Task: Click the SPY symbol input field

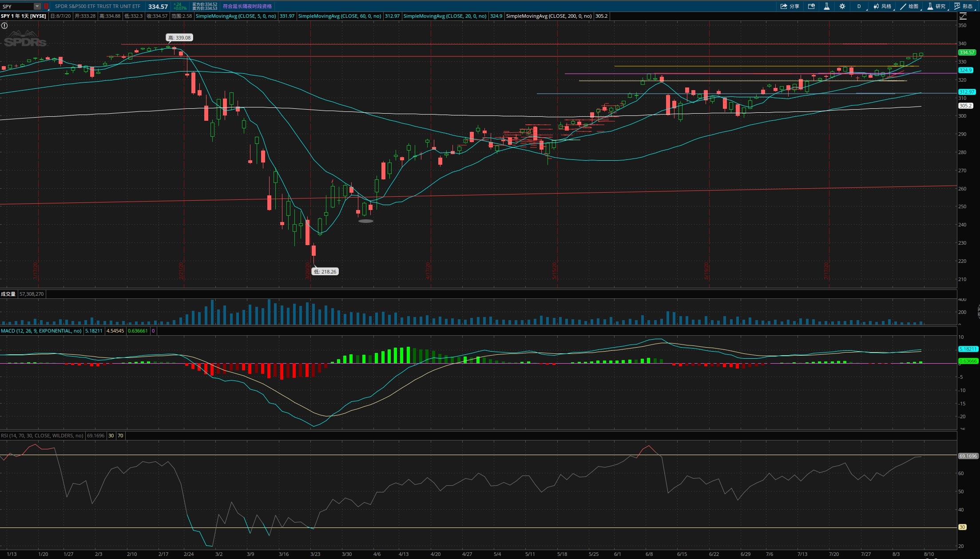Action: (18, 6)
